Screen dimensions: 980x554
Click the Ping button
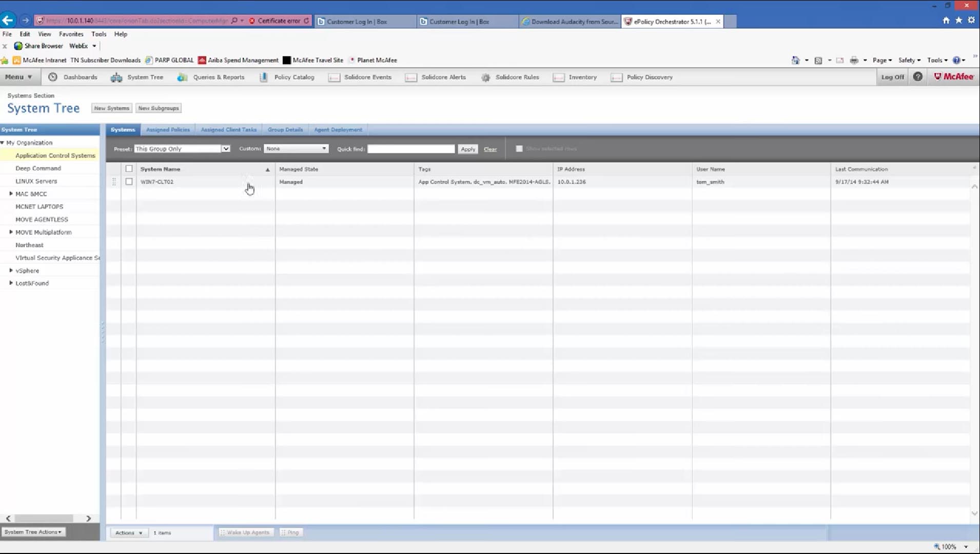[290, 532]
